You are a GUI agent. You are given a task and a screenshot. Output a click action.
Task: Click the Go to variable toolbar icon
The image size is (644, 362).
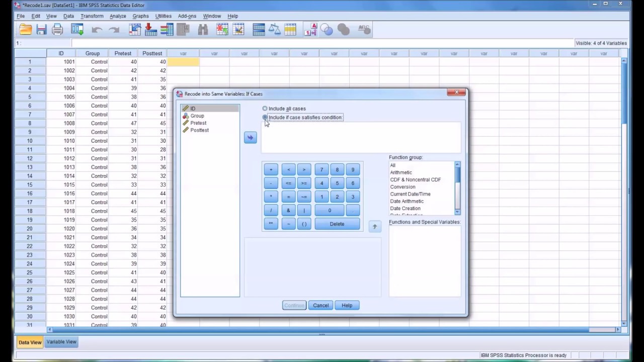(151, 30)
